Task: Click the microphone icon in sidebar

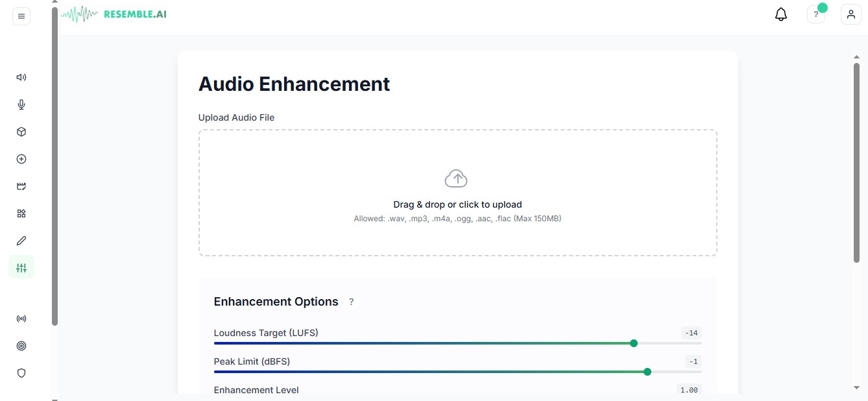Action: [x=21, y=104]
